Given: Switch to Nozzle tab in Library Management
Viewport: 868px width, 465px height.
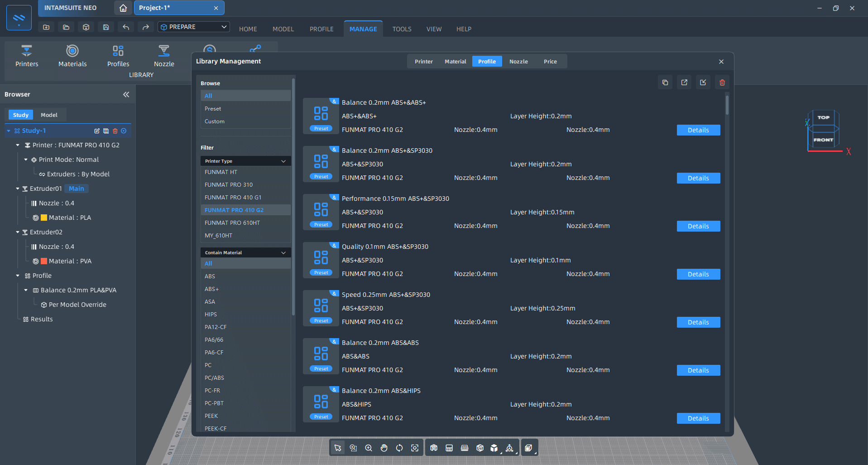Looking at the screenshot, I should point(518,62).
